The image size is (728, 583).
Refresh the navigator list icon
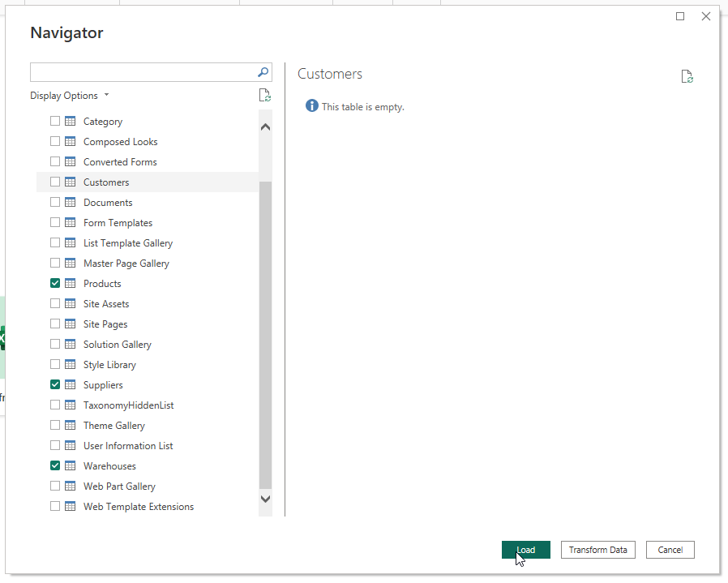[264, 95]
